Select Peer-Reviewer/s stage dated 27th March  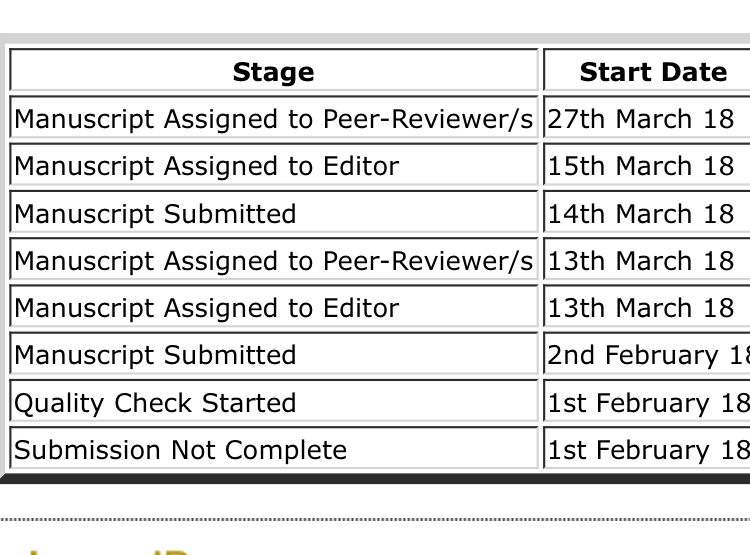[x=273, y=119]
